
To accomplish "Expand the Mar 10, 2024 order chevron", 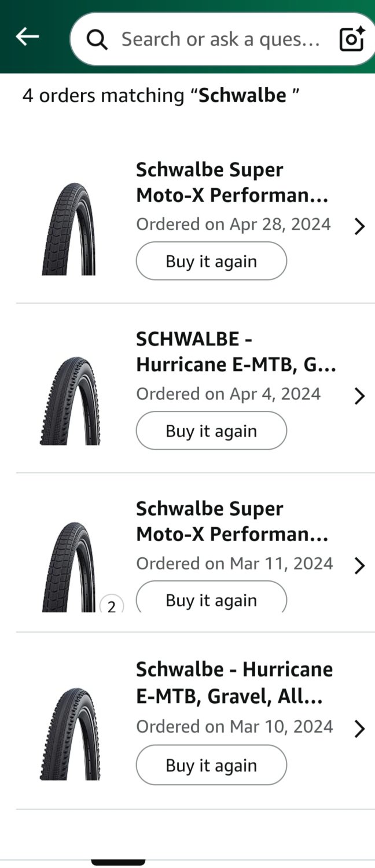I will pos(359,729).
